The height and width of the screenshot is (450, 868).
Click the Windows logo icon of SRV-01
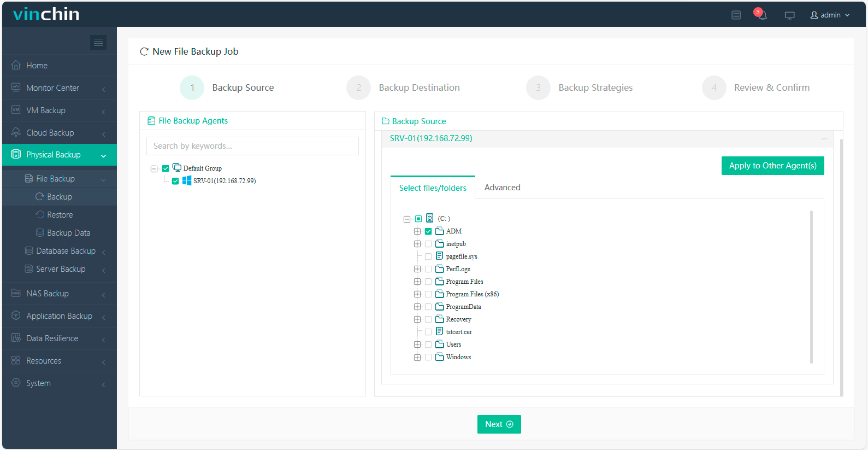coord(187,180)
